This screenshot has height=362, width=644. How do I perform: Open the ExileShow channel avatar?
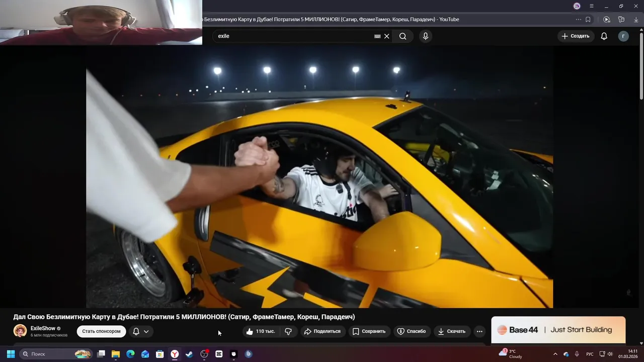coord(20,331)
